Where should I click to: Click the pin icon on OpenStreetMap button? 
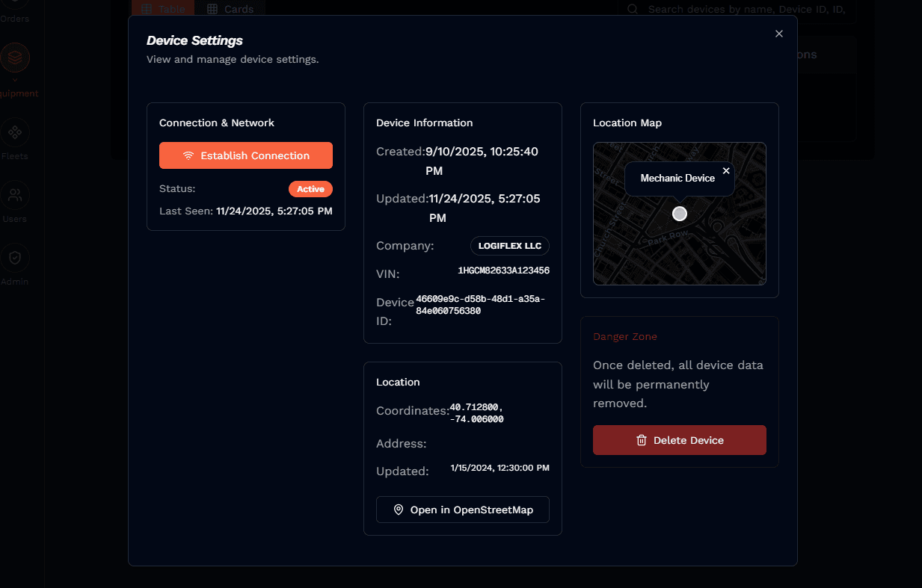click(399, 510)
